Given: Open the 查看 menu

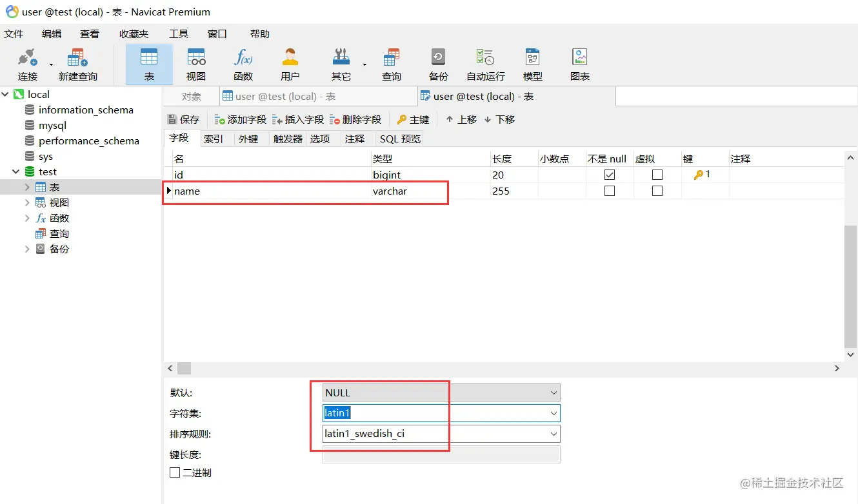Looking at the screenshot, I should pyautogui.click(x=90, y=34).
